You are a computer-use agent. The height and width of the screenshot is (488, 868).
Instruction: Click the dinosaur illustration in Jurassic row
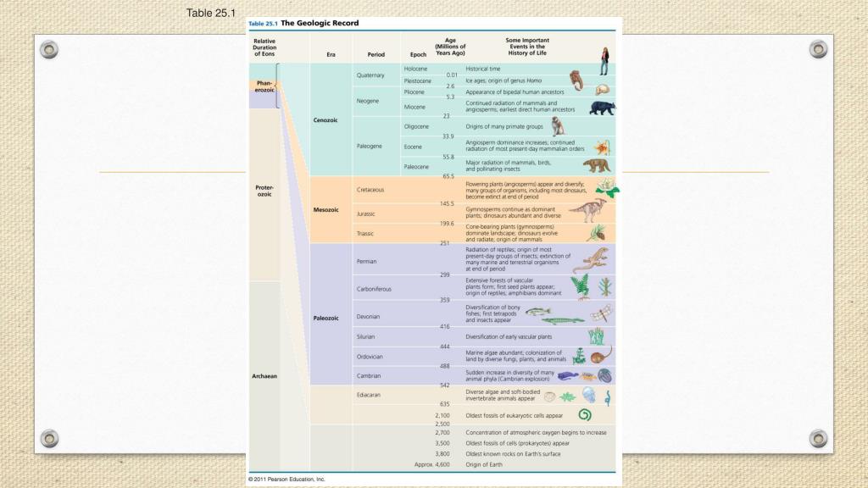coord(587,210)
